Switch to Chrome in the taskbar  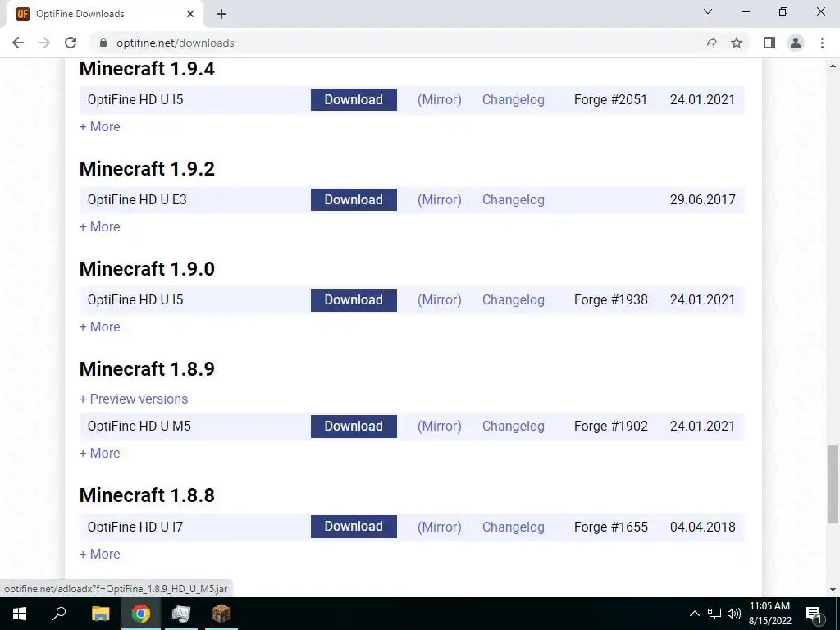point(141,614)
